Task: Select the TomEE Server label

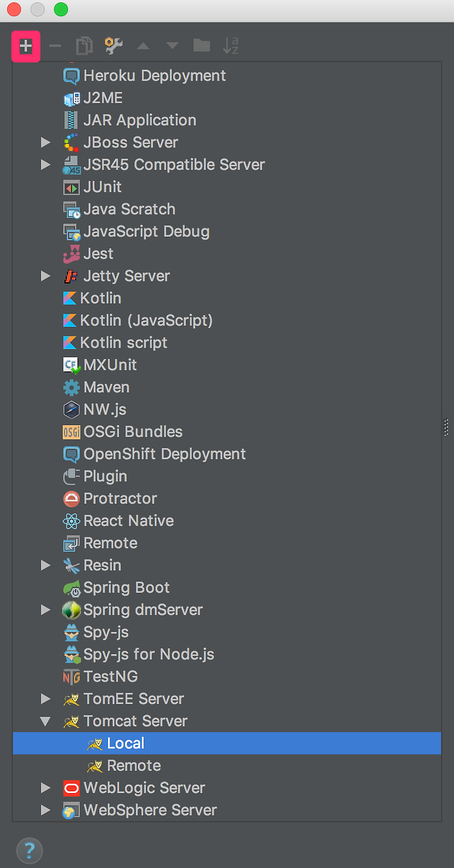Action: point(134,699)
